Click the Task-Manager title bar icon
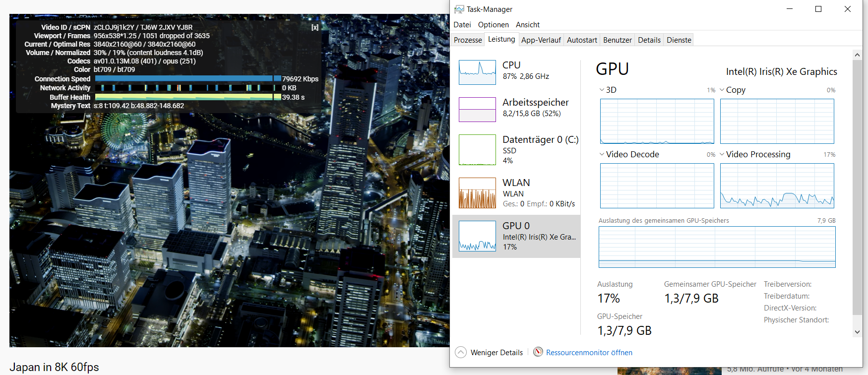Image resolution: width=868 pixels, height=375 pixels. tap(459, 9)
